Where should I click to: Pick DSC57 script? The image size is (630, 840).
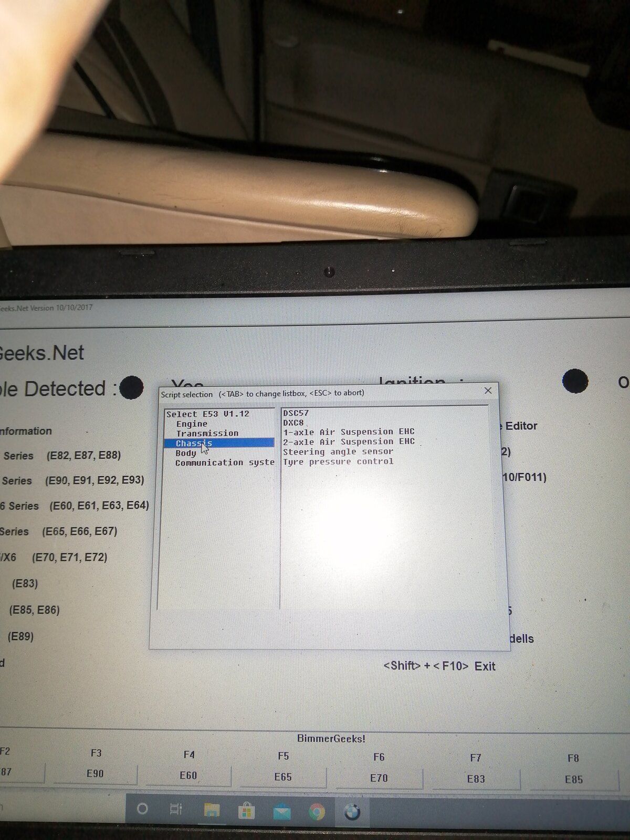[x=296, y=413]
